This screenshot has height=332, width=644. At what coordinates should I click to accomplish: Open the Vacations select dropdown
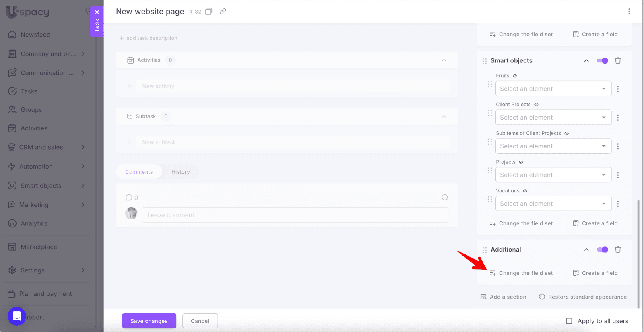553,204
